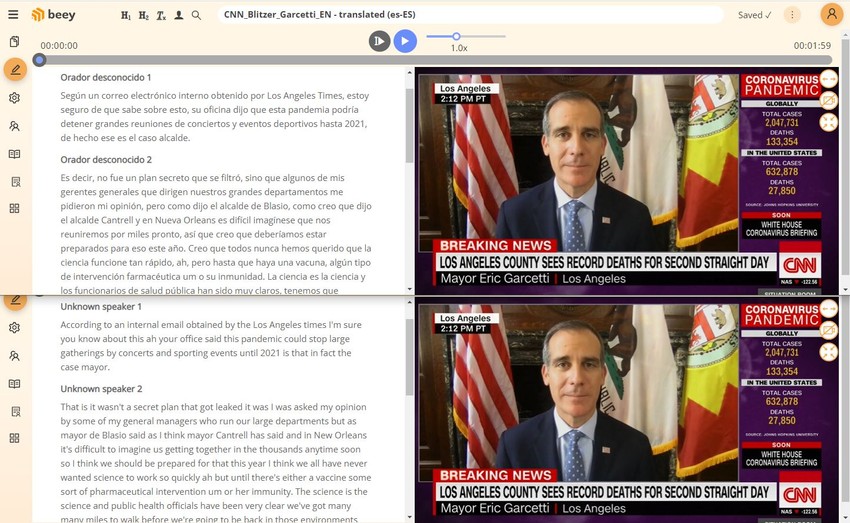The height and width of the screenshot is (523, 850).
Task: Open the hamburger main menu
Action: pyautogui.click(x=13, y=15)
